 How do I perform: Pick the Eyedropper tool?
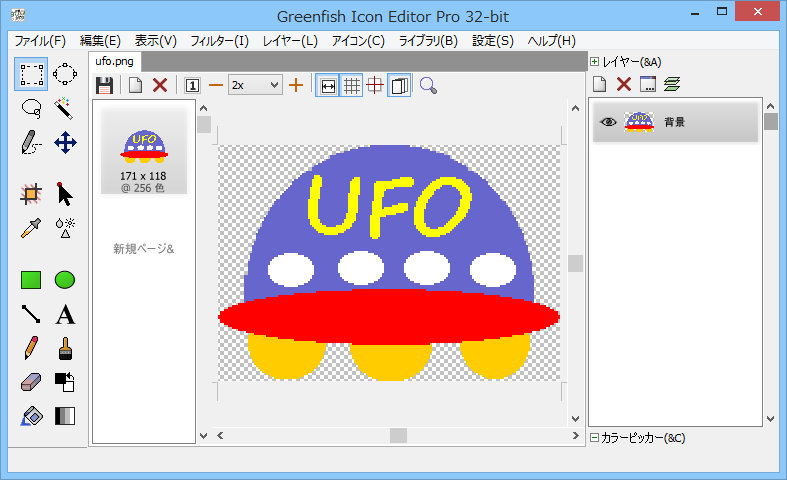(31, 227)
